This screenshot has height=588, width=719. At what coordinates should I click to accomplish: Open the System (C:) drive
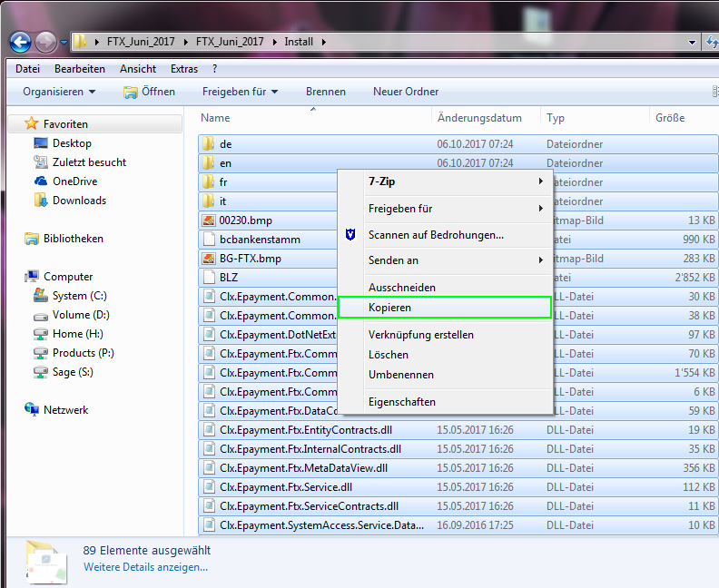coord(79,296)
